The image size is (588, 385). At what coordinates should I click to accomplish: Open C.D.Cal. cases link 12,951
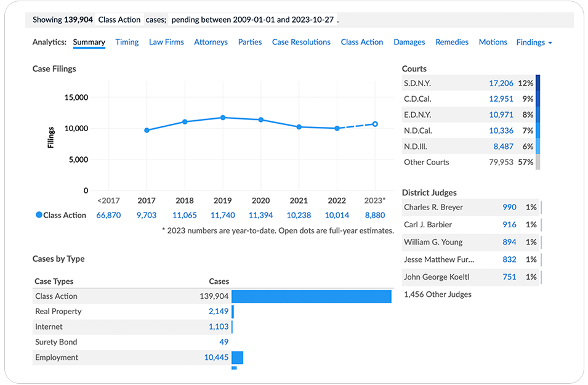[501, 99]
